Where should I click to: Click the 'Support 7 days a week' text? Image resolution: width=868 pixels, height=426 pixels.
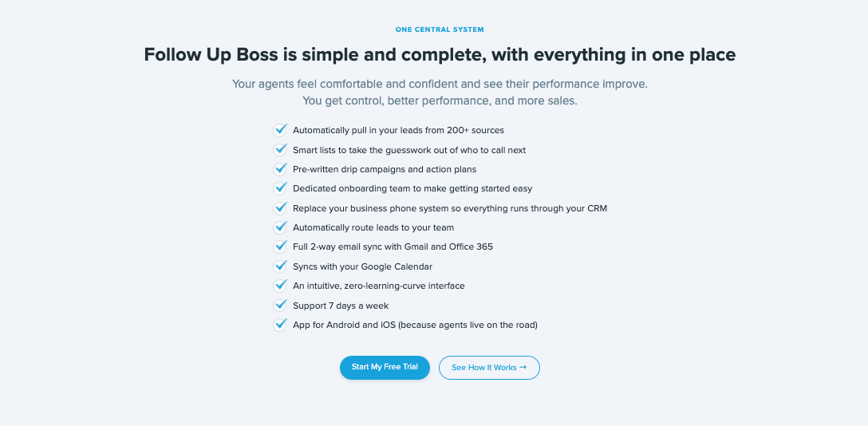pyautogui.click(x=341, y=306)
